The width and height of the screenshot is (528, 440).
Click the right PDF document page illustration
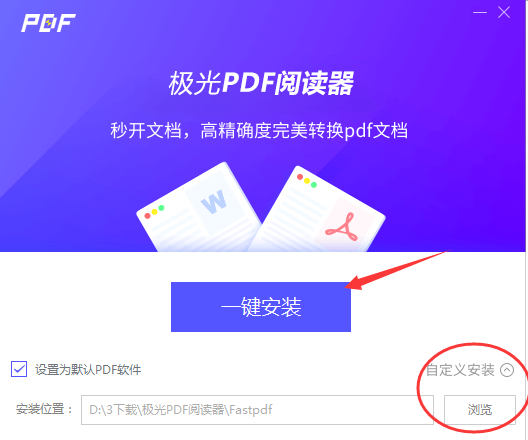pos(317,210)
